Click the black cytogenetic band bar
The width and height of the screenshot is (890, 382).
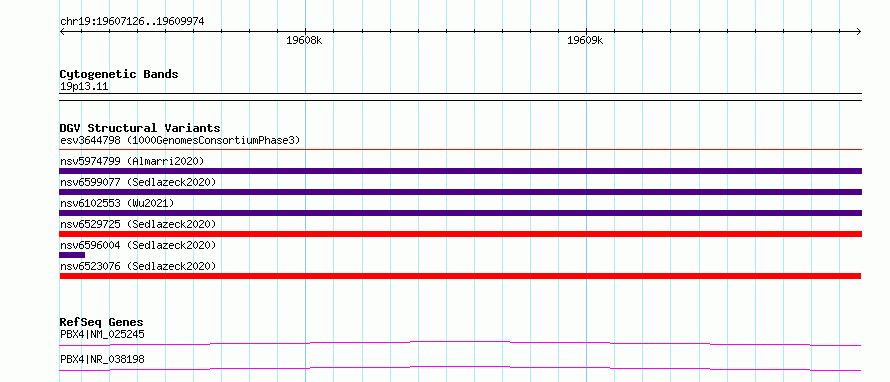(460, 97)
